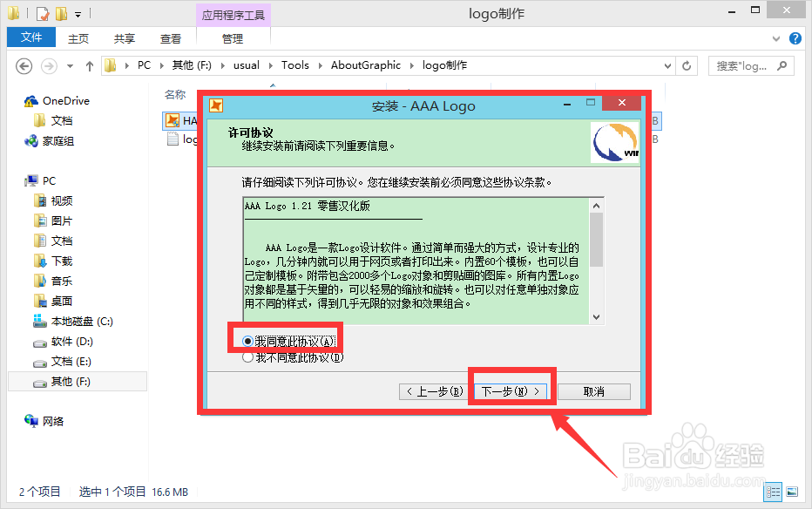Click the properties icon in quick access toolbar
The width and height of the screenshot is (812, 509).
tap(43, 13)
